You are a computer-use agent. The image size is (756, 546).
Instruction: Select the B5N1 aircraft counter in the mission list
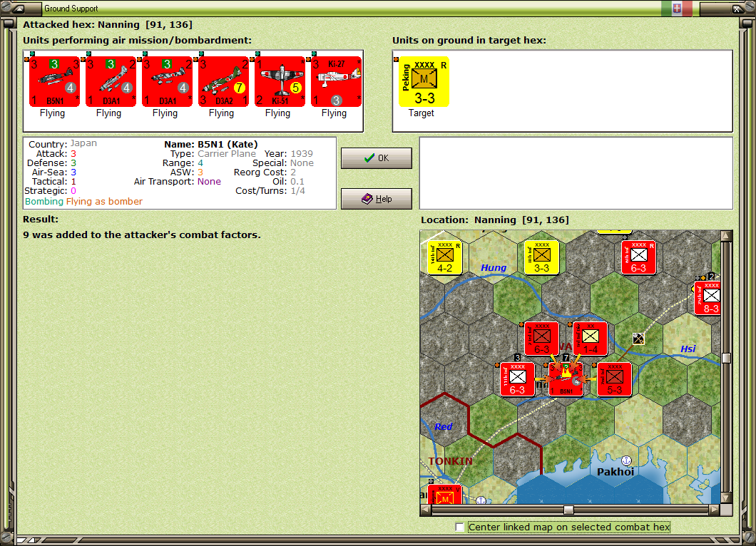click(x=54, y=81)
